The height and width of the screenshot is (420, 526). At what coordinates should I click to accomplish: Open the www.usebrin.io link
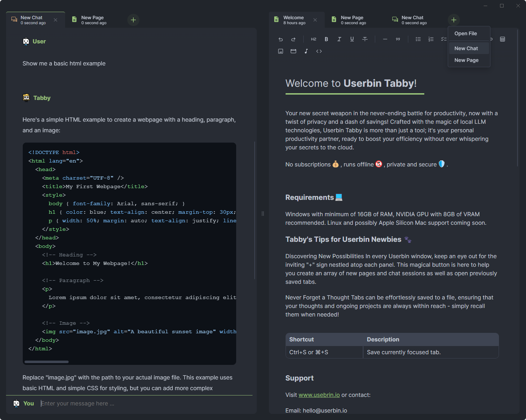point(319,395)
